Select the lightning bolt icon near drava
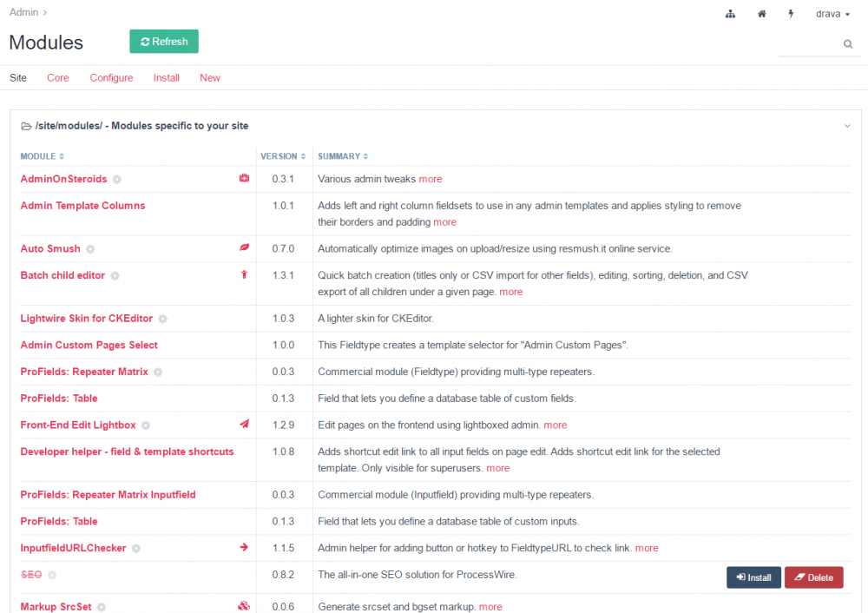The image size is (868, 613). tap(791, 13)
